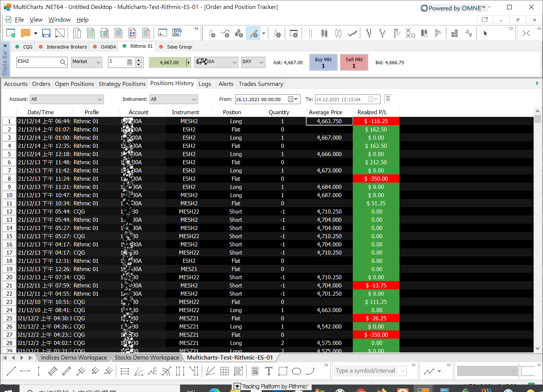The height and width of the screenshot is (392, 543).
Task: Select the line-on-close chart style icon
Action: [x=352, y=34]
